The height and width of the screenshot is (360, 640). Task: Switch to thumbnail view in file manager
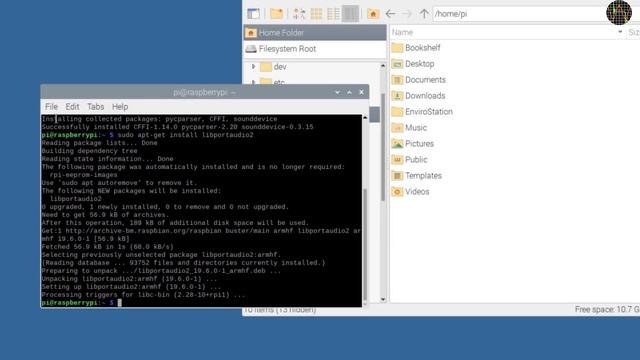(316, 14)
